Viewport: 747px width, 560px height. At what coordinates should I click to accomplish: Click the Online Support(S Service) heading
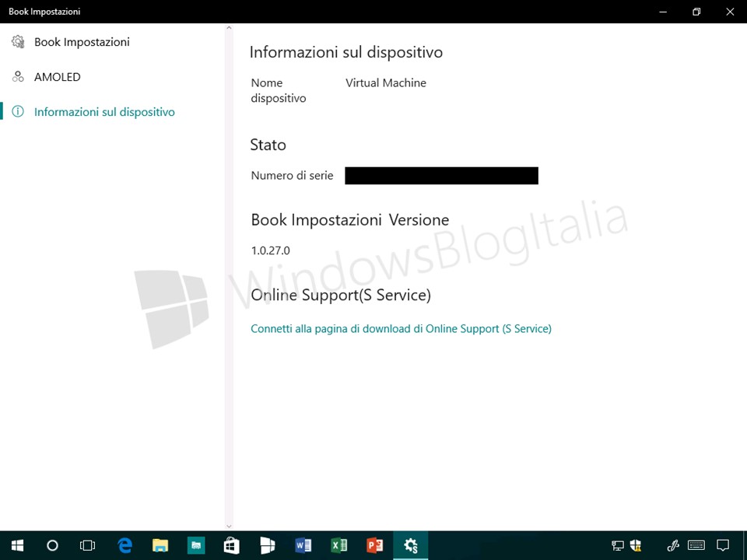point(341,296)
